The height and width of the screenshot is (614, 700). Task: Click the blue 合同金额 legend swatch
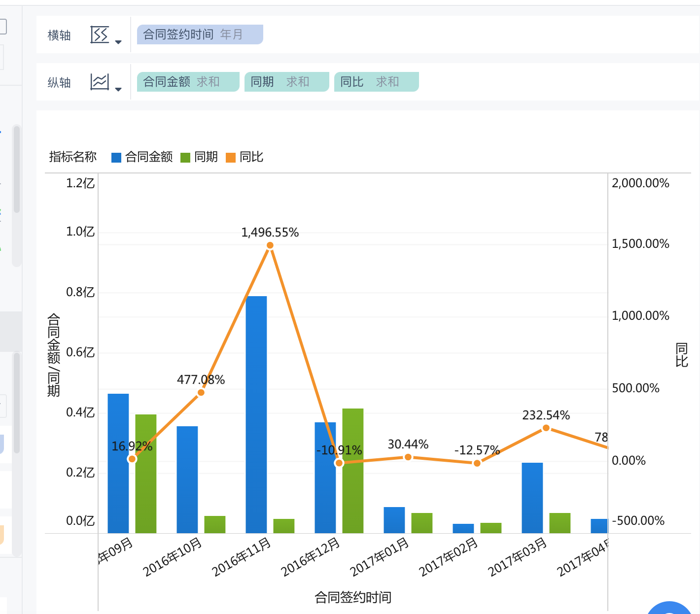[116, 158]
